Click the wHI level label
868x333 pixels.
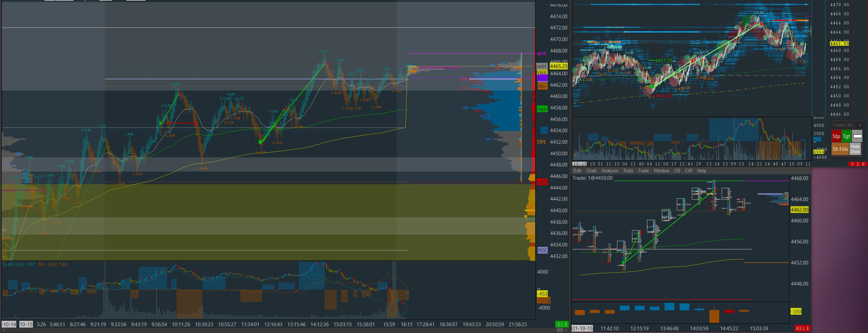[x=542, y=54]
